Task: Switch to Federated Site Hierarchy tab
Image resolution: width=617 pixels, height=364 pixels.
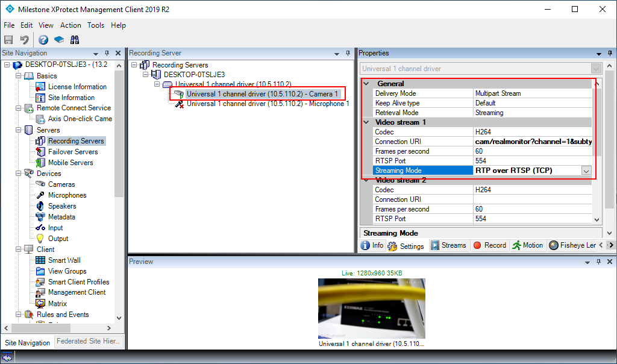Action: pyautogui.click(x=88, y=342)
